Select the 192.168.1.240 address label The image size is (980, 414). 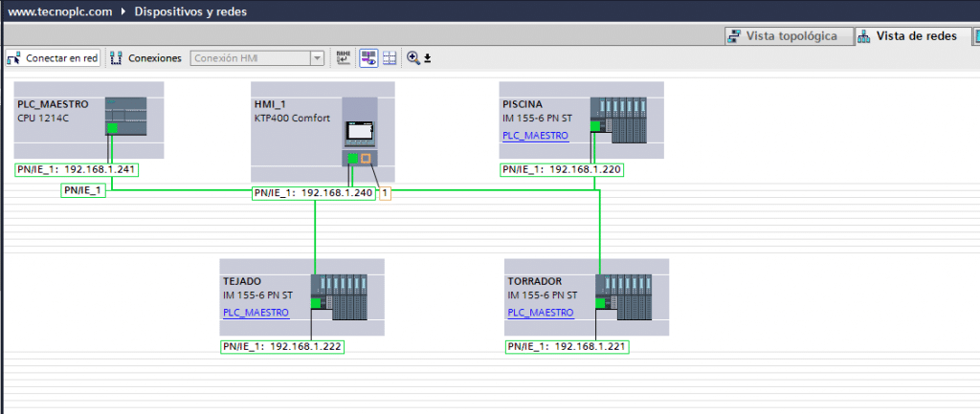[x=314, y=193]
